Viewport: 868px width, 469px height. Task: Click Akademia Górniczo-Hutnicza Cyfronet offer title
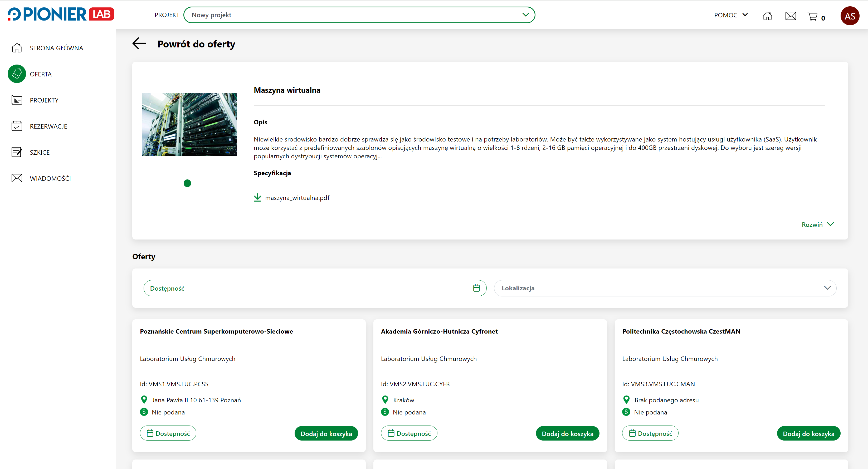point(439,331)
